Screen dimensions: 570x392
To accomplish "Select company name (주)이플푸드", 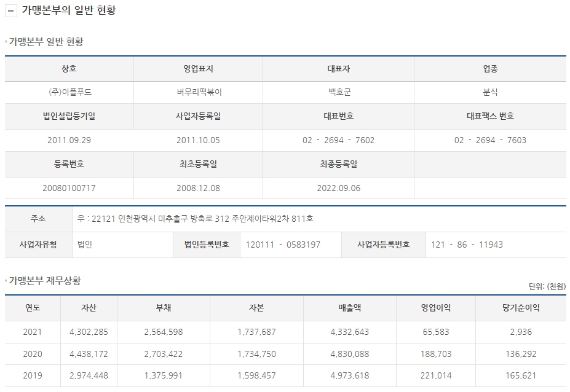I will click(70, 92).
